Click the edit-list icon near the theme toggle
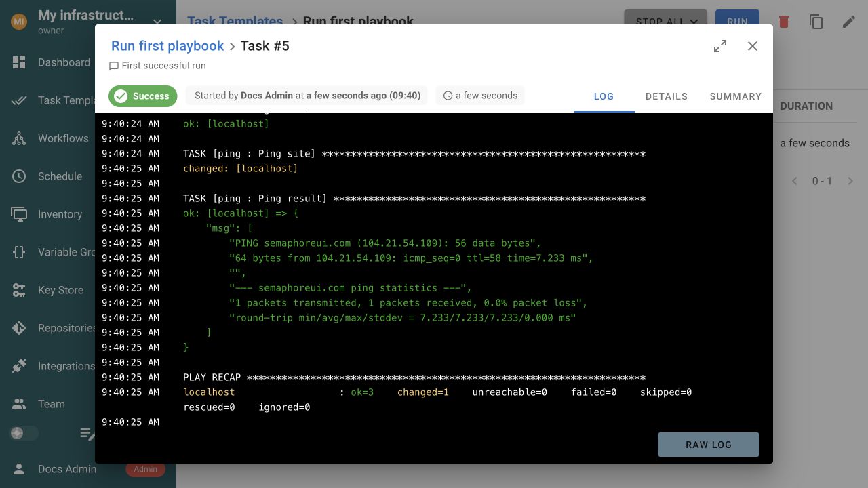 coord(87,434)
